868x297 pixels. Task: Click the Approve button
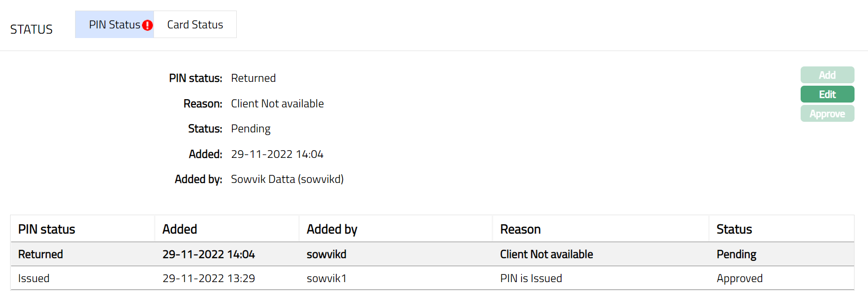(827, 114)
